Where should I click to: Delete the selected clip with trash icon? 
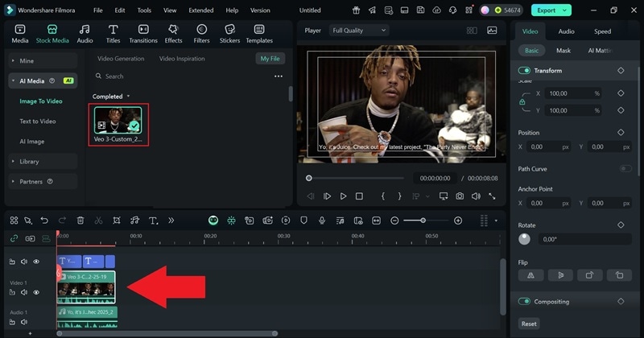tap(80, 221)
